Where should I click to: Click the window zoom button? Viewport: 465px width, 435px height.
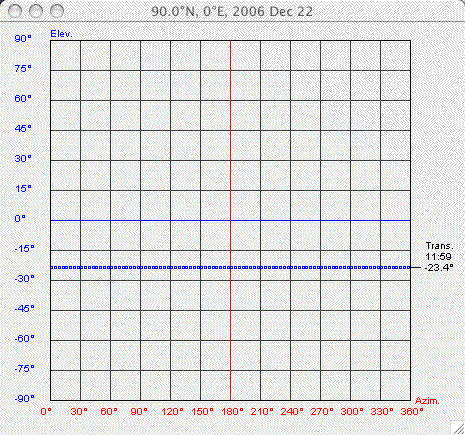coord(57,11)
